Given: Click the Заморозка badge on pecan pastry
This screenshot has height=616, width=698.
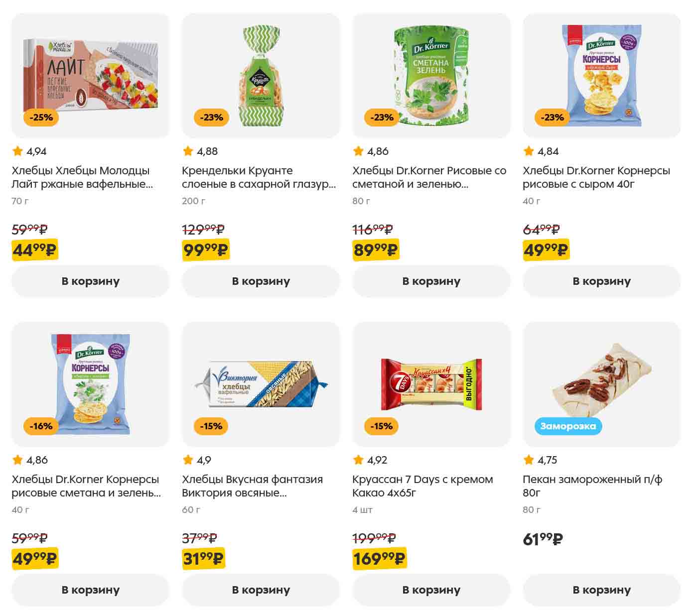Looking at the screenshot, I should point(568,426).
